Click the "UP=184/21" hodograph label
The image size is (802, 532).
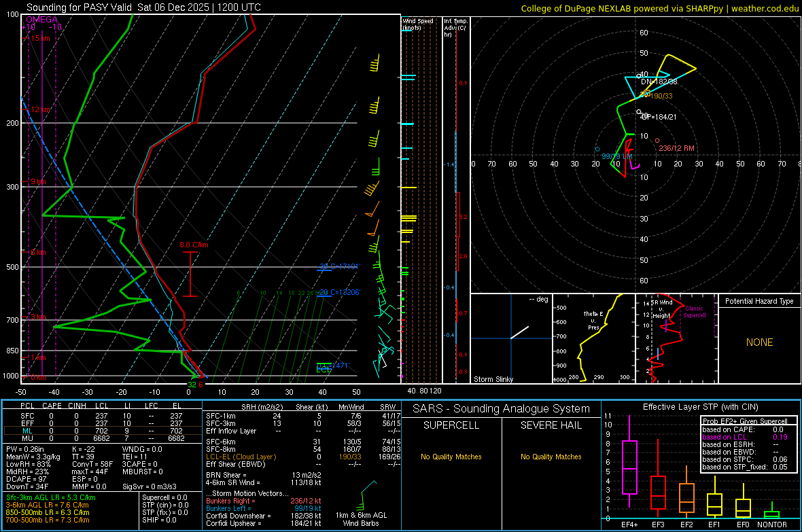click(659, 117)
